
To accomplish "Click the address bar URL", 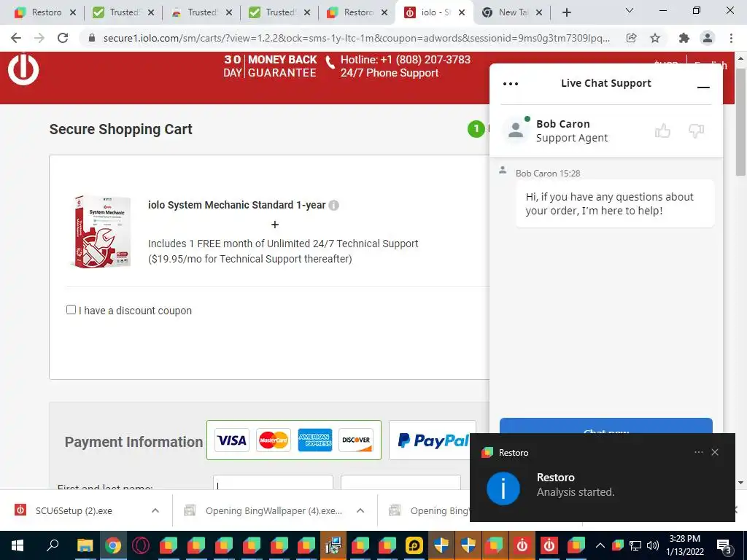I will [356, 38].
